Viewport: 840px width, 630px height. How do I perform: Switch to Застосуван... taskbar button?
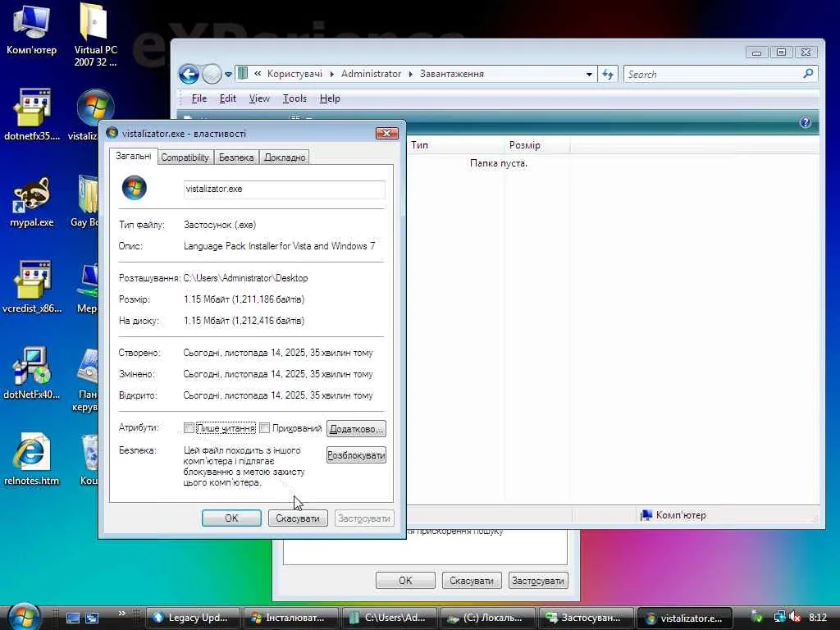point(586,618)
